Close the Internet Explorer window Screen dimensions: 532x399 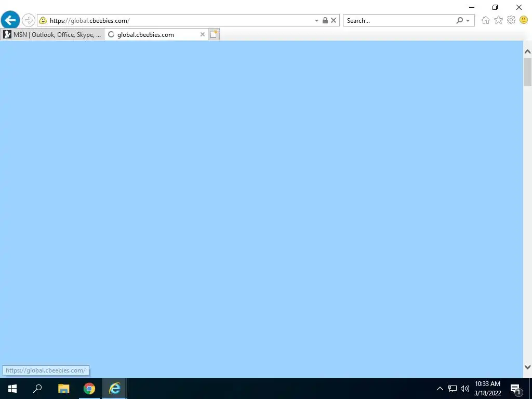[519, 7]
